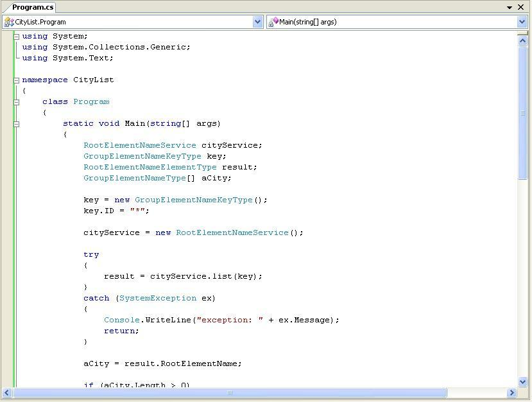Click the horizontal scrollbar thumb
This screenshot has width=532, height=402.
(x=229, y=393)
